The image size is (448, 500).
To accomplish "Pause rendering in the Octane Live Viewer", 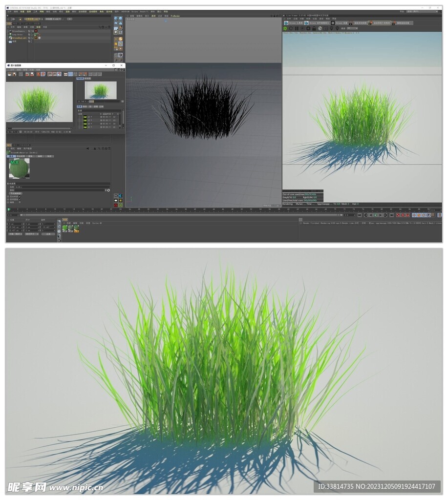I will [296, 29].
